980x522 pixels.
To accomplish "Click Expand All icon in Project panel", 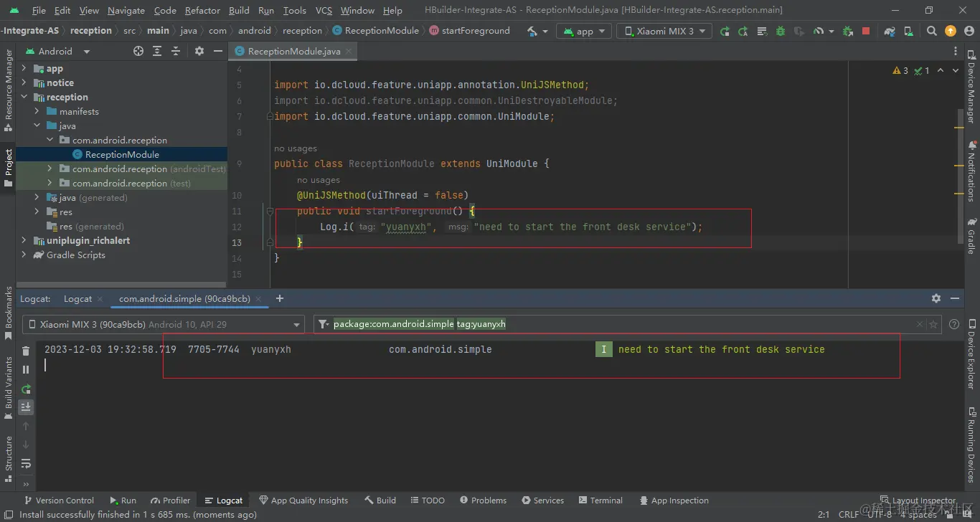I will (x=157, y=51).
